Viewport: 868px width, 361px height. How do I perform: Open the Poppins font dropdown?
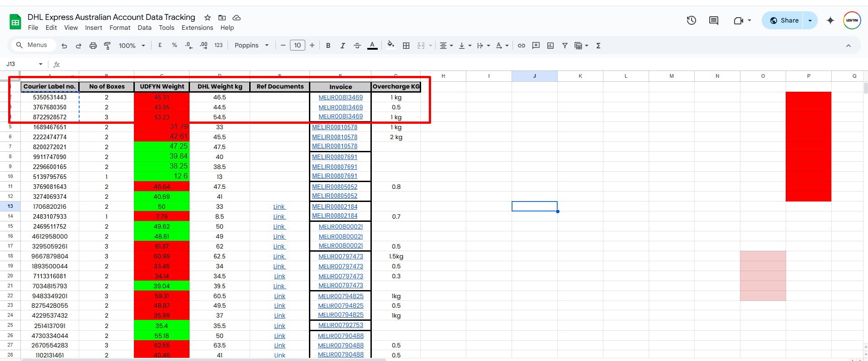tap(251, 45)
